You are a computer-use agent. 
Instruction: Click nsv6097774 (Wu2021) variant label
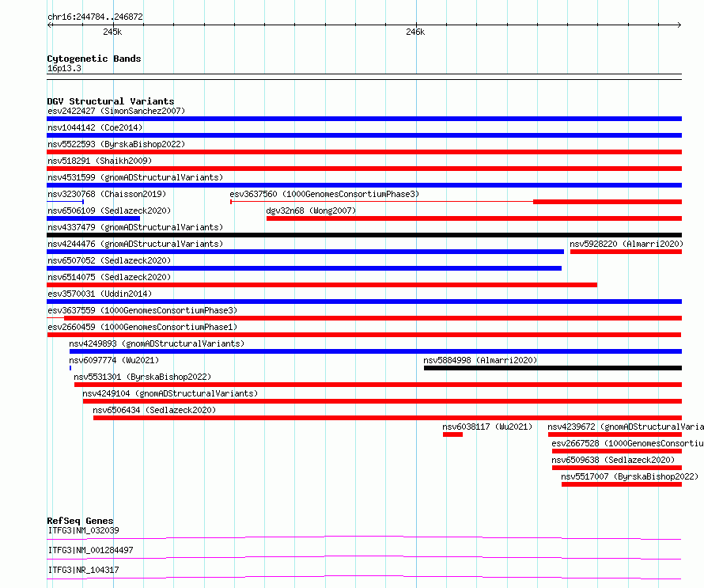(x=114, y=360)
